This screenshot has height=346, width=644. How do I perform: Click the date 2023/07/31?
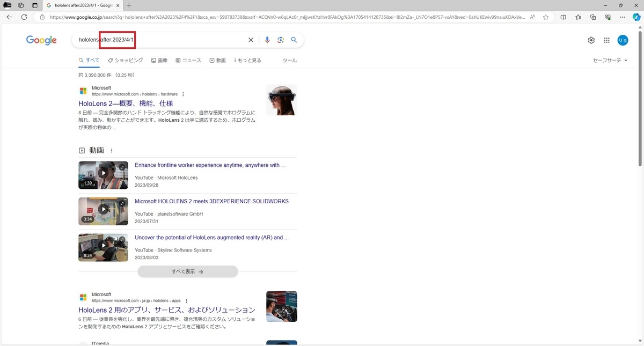[147, 221]
